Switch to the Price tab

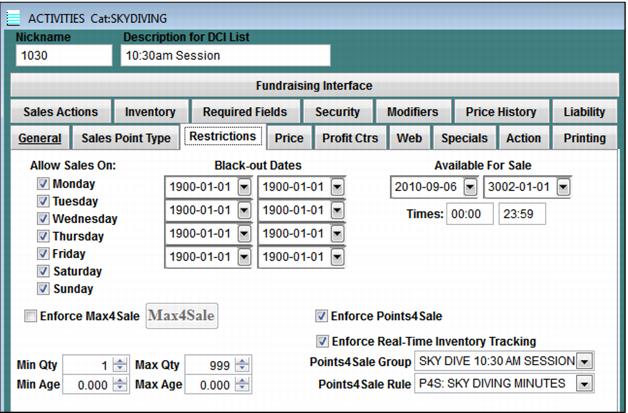tap(289, 138)
